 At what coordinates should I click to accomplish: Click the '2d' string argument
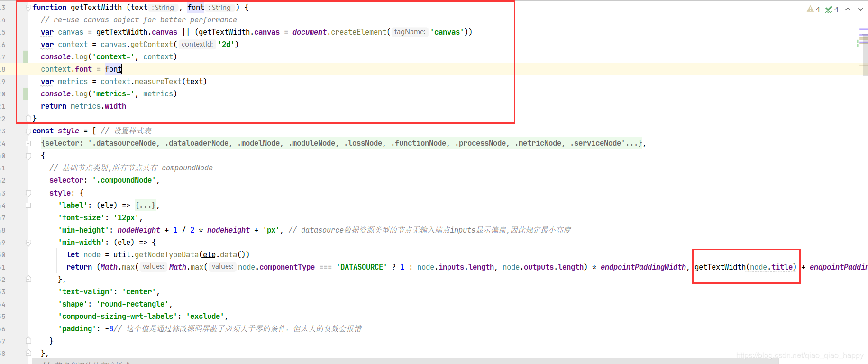(x=226, y=45)
